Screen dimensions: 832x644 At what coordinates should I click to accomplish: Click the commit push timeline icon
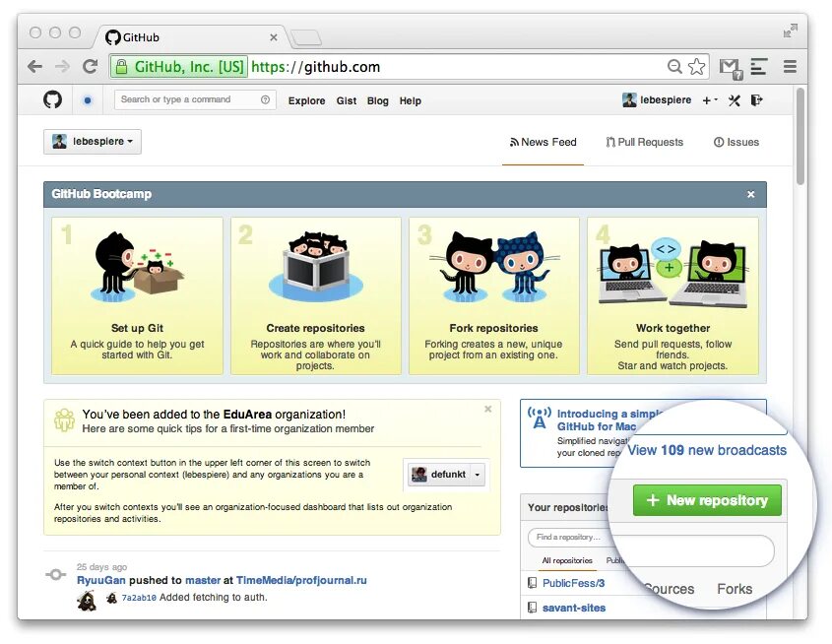point(56,574)
